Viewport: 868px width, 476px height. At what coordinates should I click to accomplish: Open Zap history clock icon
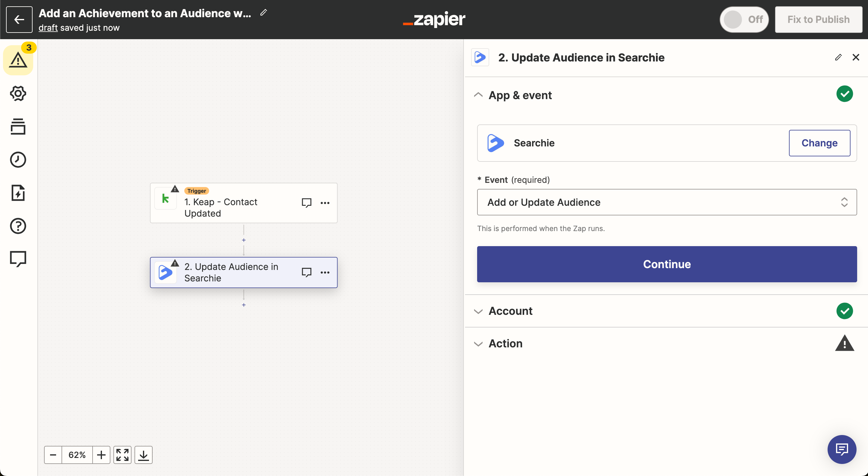[x=18, y=160]
